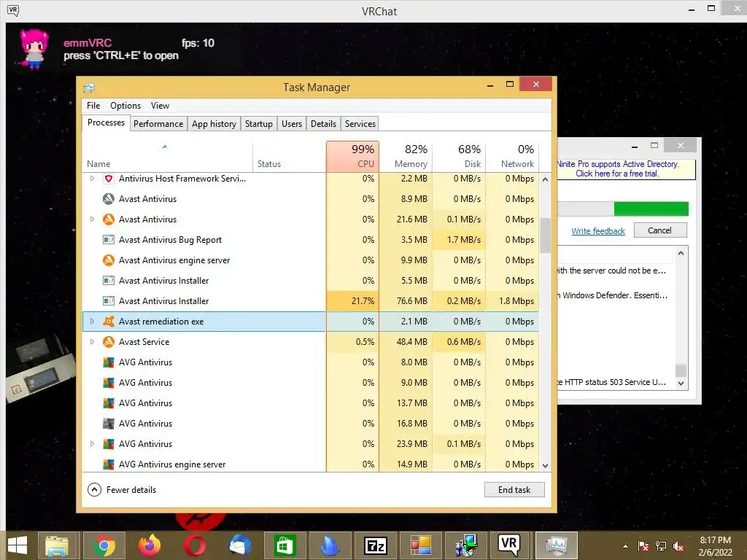Viewport: 747px width, 560px height.
Task: Switch to the Services tab
Action: pyautogui.click(x=360, y=124)
